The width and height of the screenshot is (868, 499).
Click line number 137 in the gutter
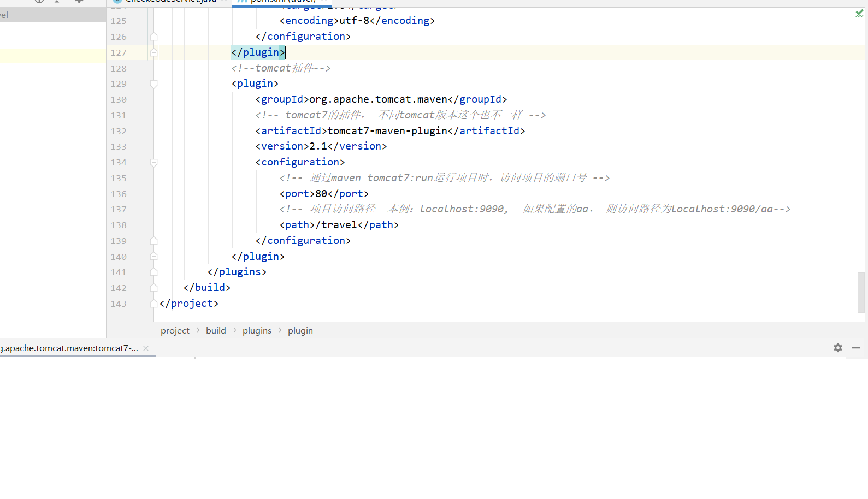[119, 210]
